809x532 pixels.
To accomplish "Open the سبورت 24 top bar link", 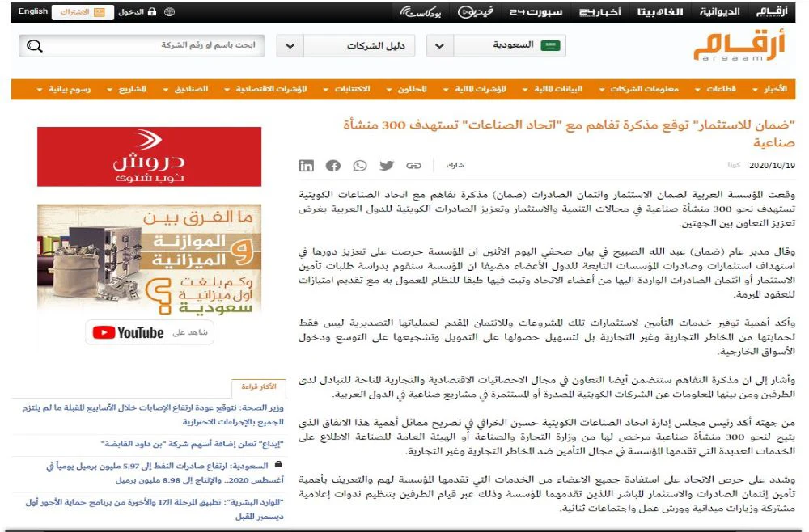I will click(x=536, y=12).
